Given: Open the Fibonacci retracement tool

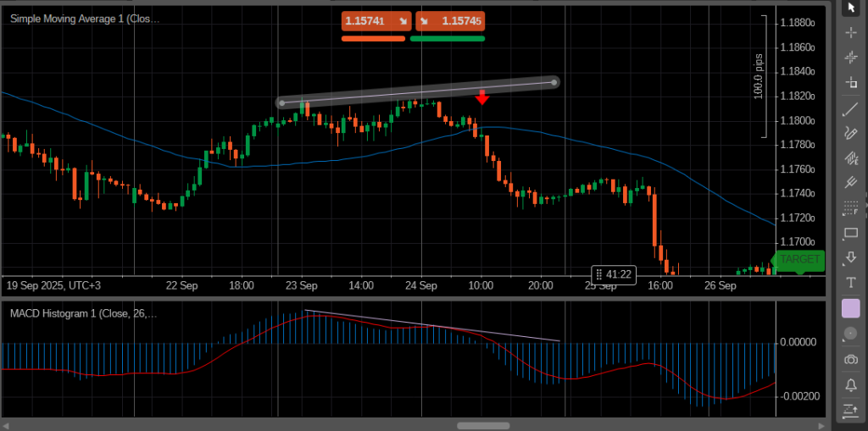Looking at the screenshot, I should click(x=851, y=207).
